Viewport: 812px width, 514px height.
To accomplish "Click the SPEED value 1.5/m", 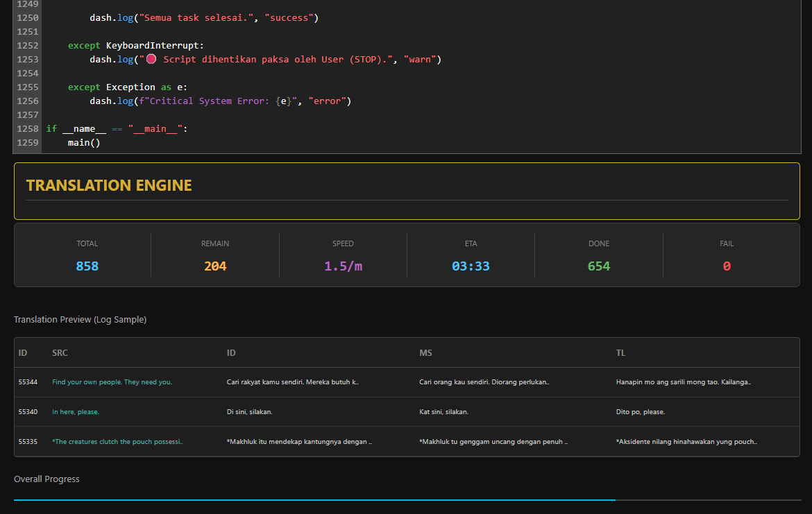I will [x=343, y=266].
